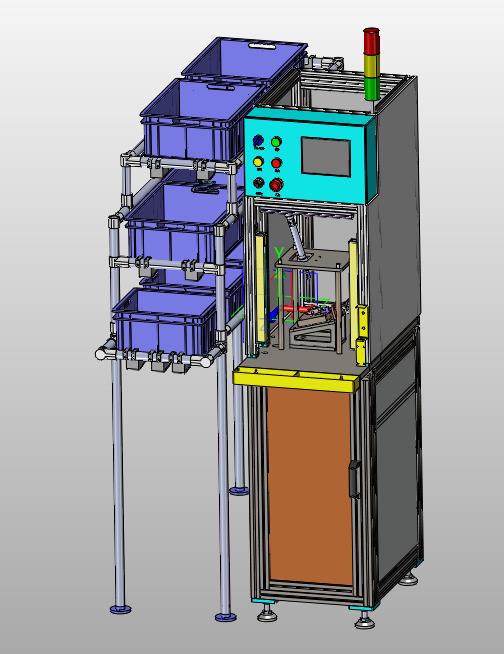504x654 pixels.
Task: Select the green Y axis label of the triad
Action: 279,252
